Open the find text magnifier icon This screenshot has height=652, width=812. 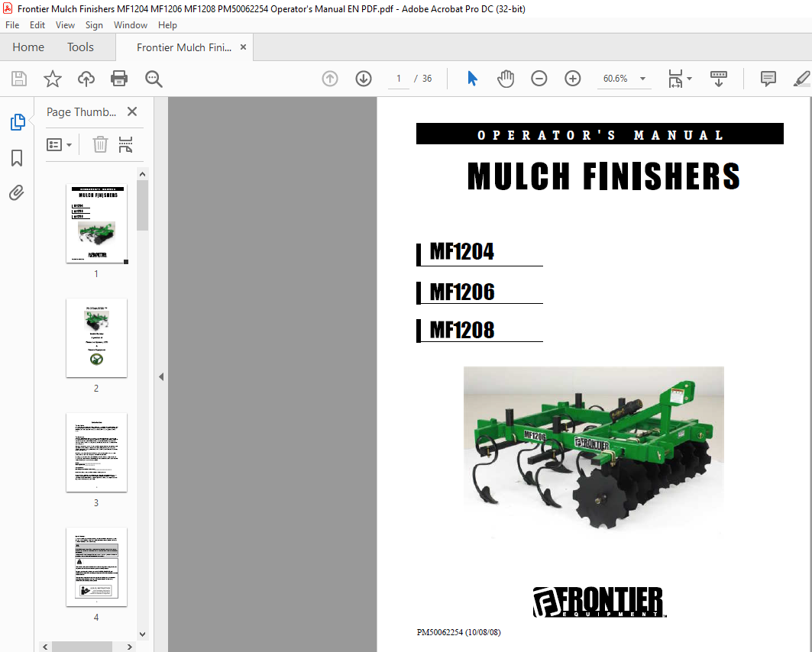coord(154,79)
